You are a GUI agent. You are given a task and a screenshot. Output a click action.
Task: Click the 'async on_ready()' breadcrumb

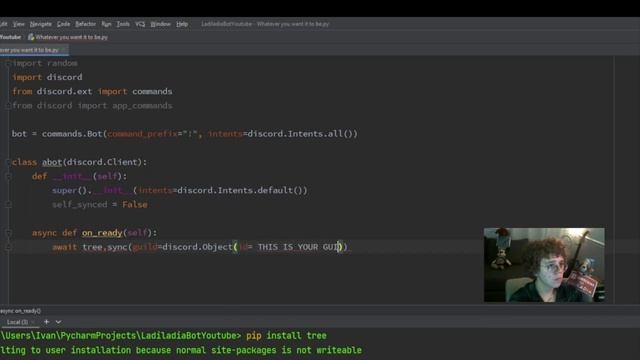(20, 311)
